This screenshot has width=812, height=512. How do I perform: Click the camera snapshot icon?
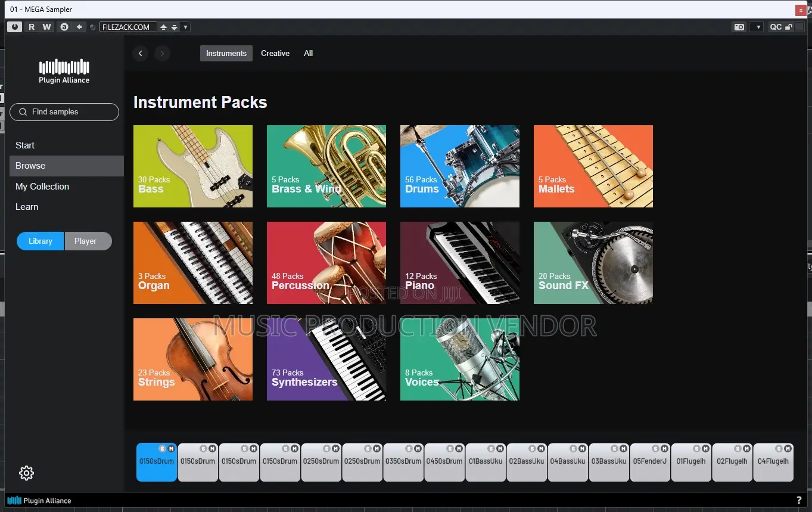[739, 27]
